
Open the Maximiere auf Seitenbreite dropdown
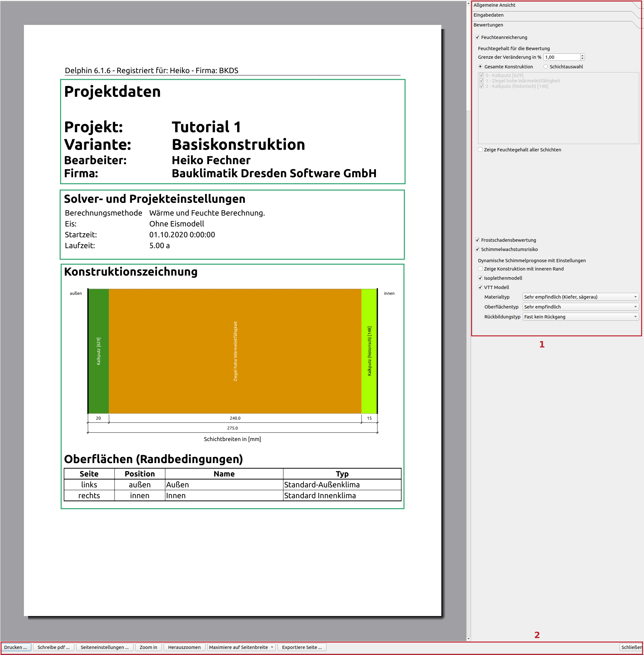pyautogui.click(x=241, y=647)
